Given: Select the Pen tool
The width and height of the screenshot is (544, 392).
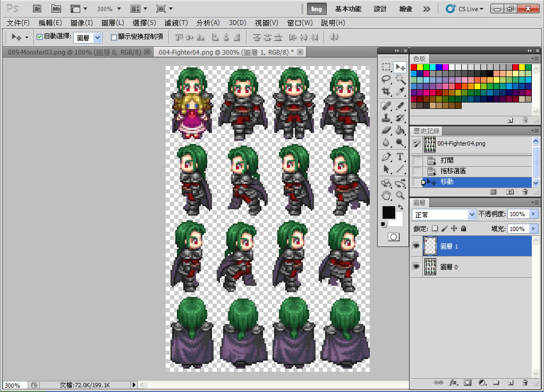Looking at the screenshot, I should click(x=386, y=157).
